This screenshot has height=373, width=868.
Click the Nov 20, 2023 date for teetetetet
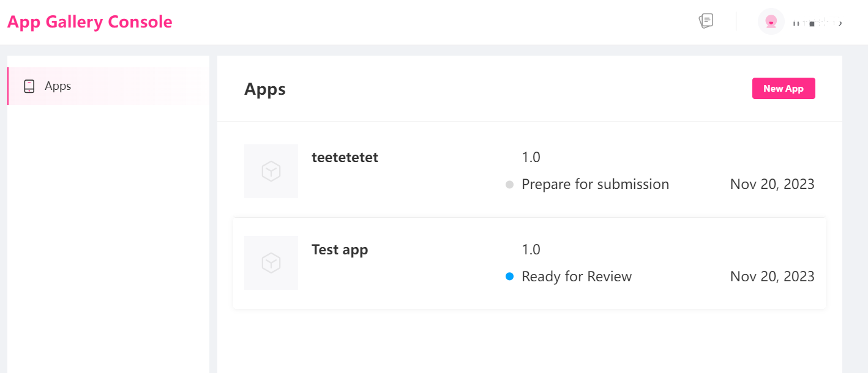click(772, 185)
